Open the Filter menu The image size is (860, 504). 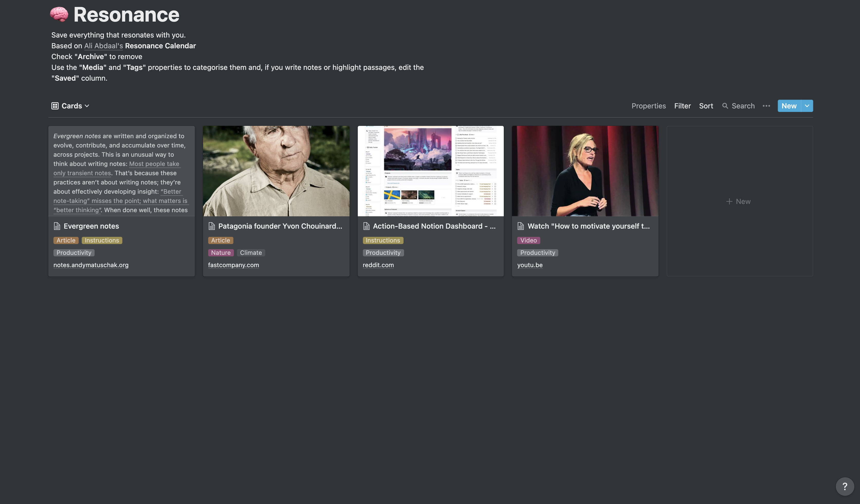point(682,106)
